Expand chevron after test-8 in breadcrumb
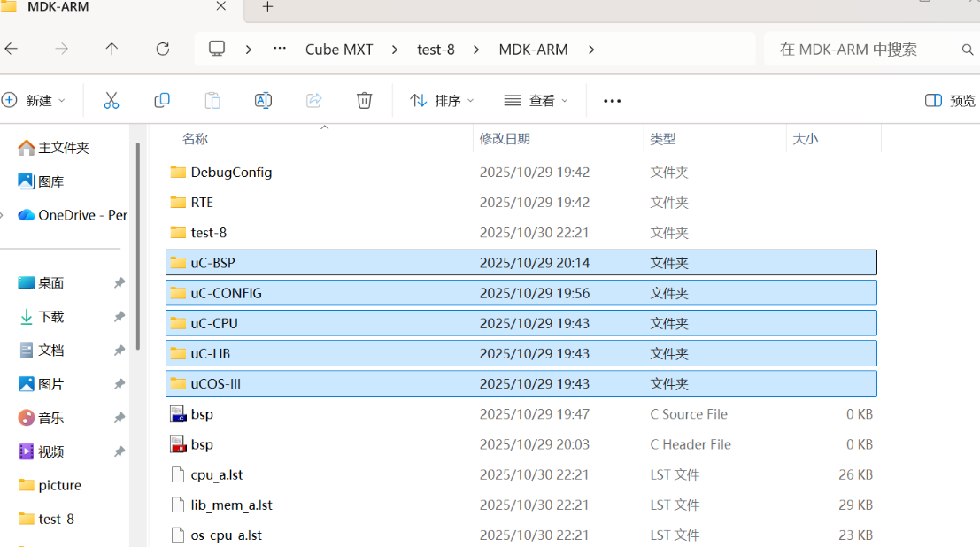 pyautogui.click(x=476, y=50)
